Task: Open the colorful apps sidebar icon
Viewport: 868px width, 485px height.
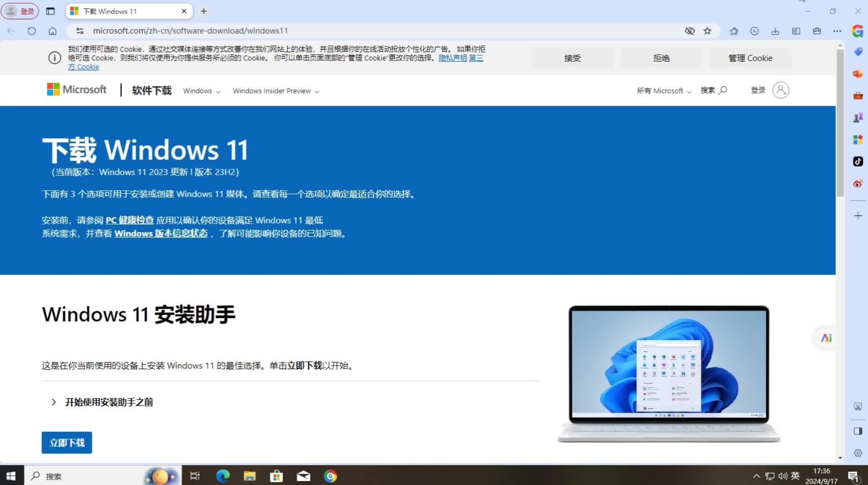Action: coord(858,140)
